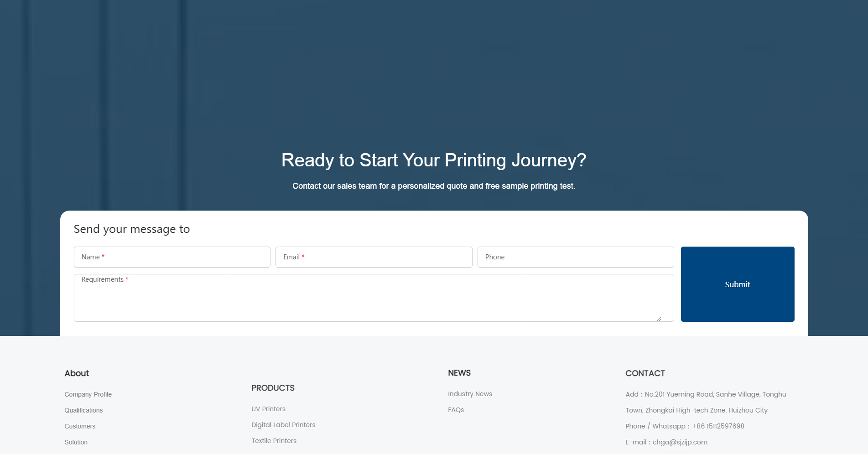868x454 pixels.
Task: Click the NEWS footer heading
Action: coord(459,373)
